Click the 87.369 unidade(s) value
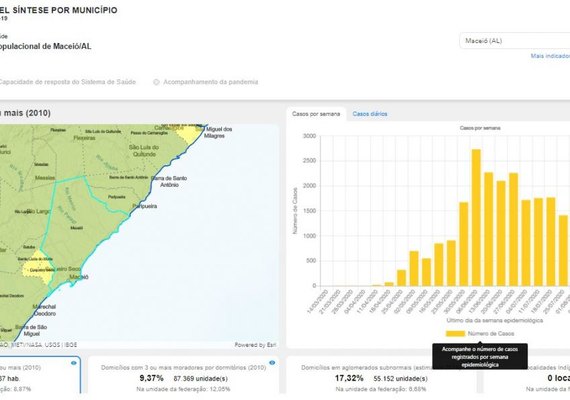Screen dimensions: 570x400 click(x=201, y=379)
